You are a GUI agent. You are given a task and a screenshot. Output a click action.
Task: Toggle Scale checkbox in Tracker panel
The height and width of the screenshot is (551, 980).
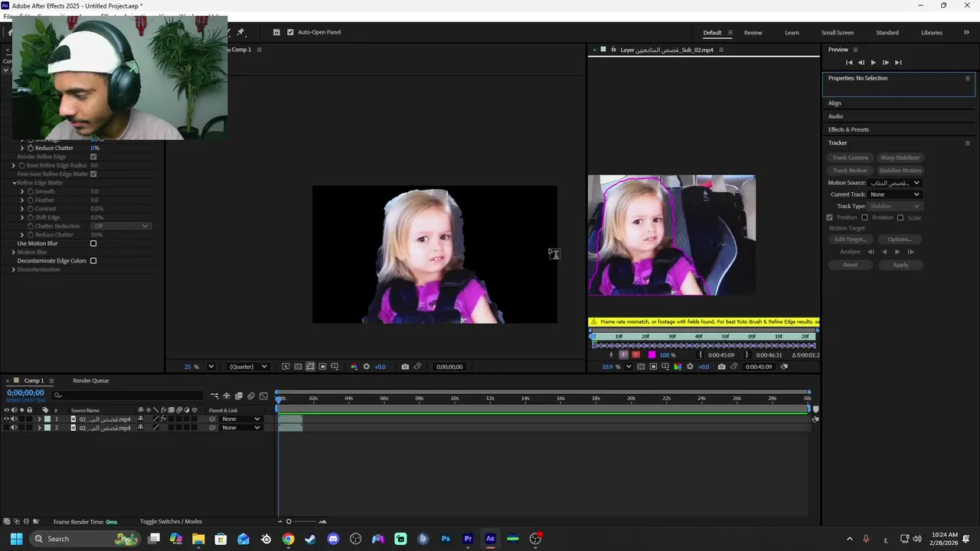pyautogui.click(x=900, y=217)
